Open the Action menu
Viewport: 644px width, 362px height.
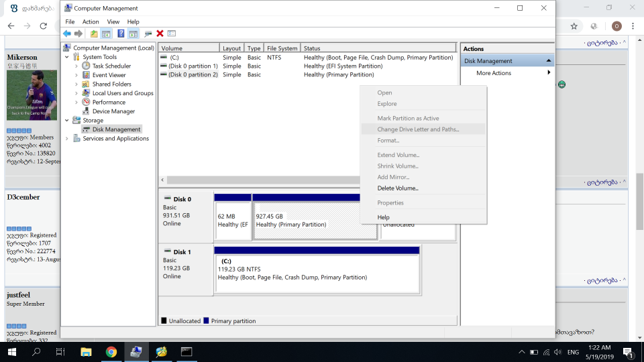(x=91, y=21)
